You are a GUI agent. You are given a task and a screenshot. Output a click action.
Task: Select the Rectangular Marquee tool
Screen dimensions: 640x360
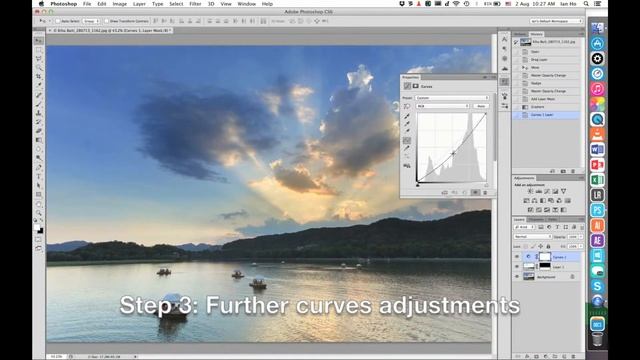(x=39, y=50)
